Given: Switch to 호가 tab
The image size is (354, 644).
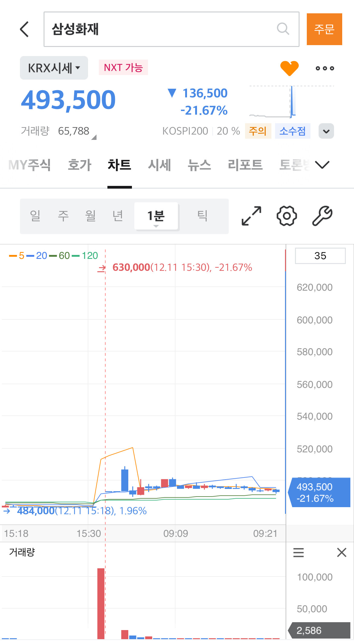Looking at the screenshot, I should tap(79, 165).
